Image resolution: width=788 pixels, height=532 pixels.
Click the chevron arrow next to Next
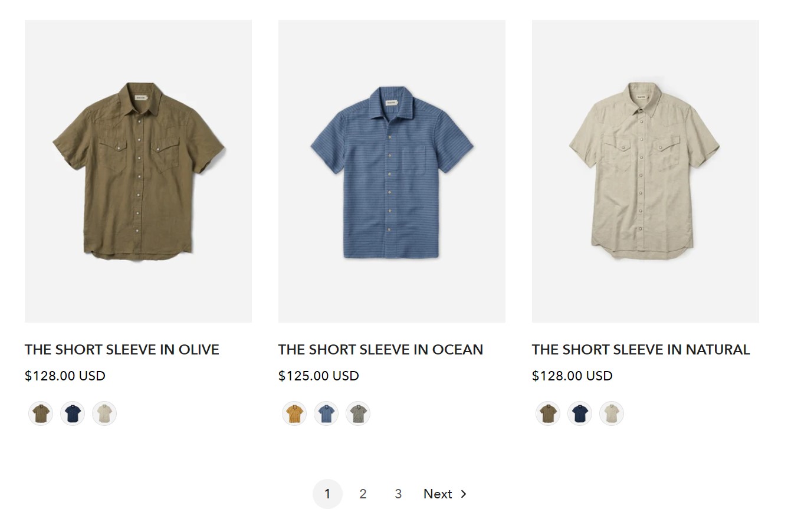[464, 494]
